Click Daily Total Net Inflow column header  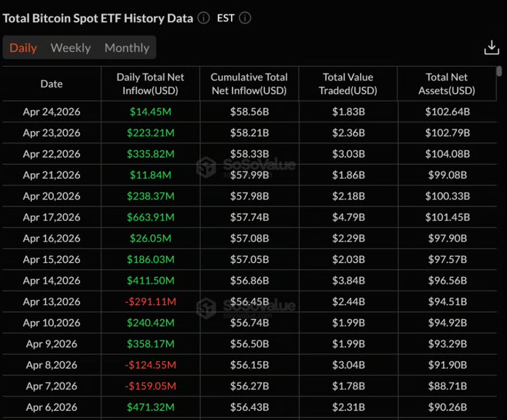click(x=151, y=84)
